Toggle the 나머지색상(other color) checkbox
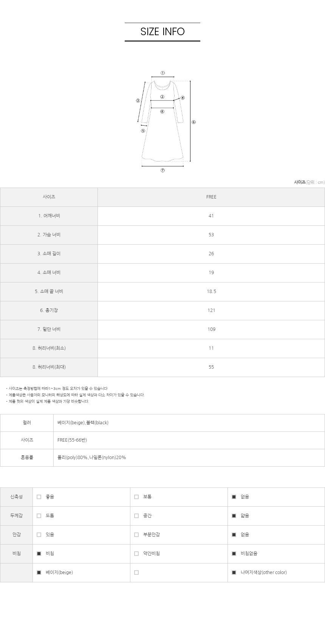325x644 pixels. click(234, 573)
